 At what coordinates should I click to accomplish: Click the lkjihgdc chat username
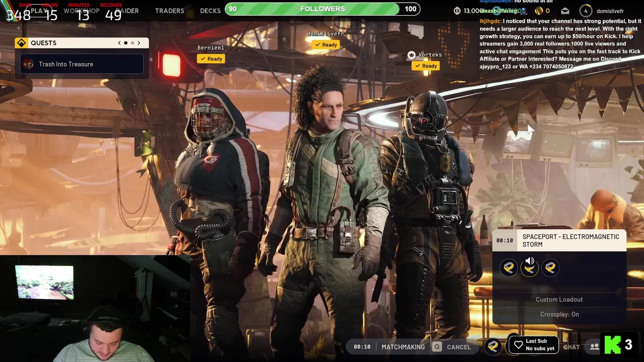pos(490,21)
